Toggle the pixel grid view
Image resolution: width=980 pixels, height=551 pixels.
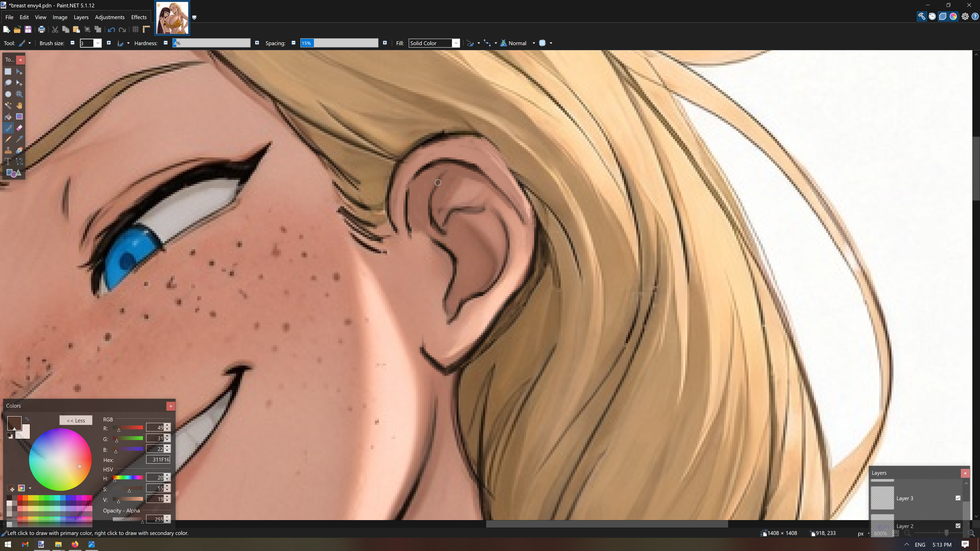[136, 29]
